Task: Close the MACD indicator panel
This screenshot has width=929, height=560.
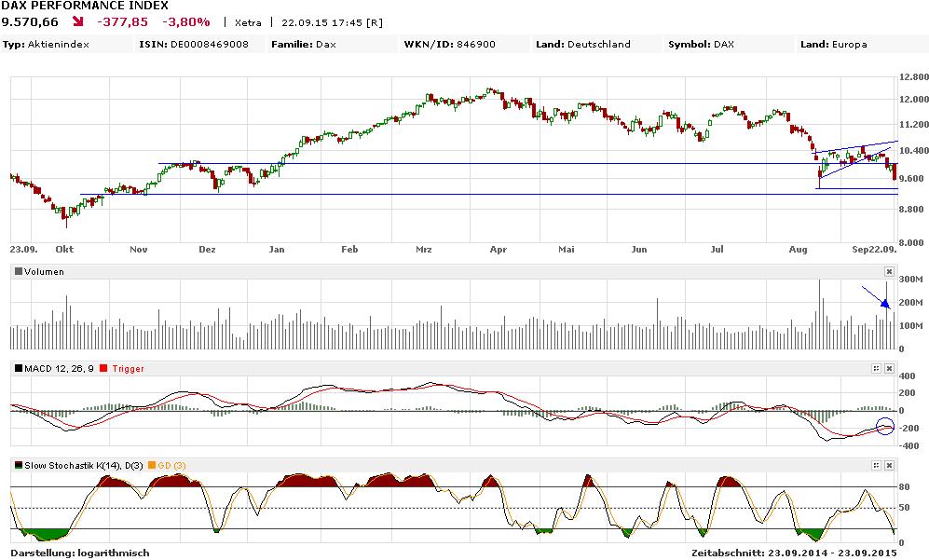Action: tap(889, 369)
